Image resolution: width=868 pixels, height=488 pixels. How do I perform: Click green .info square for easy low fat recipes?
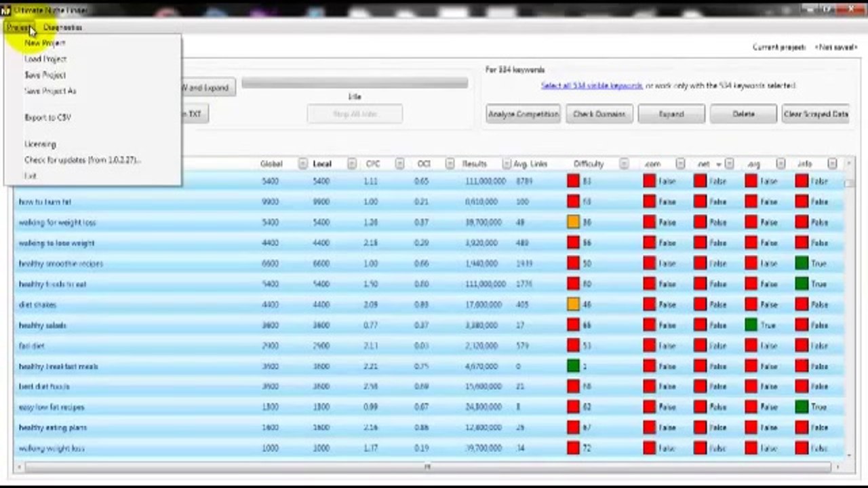coord(802,407)
